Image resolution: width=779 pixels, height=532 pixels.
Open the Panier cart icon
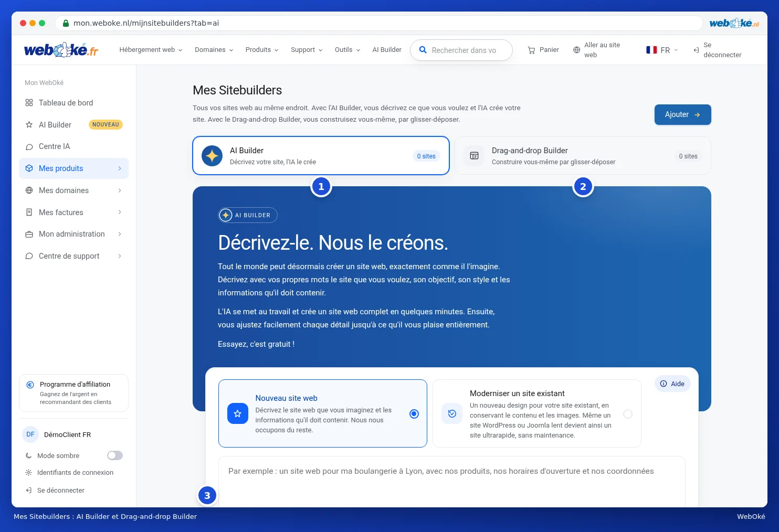tap(531, 50)
